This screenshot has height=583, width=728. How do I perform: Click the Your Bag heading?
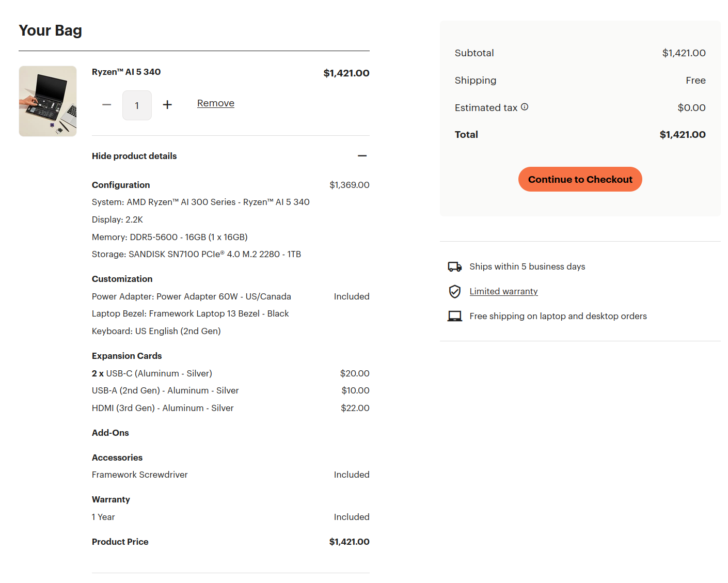(x=50, y=30)
